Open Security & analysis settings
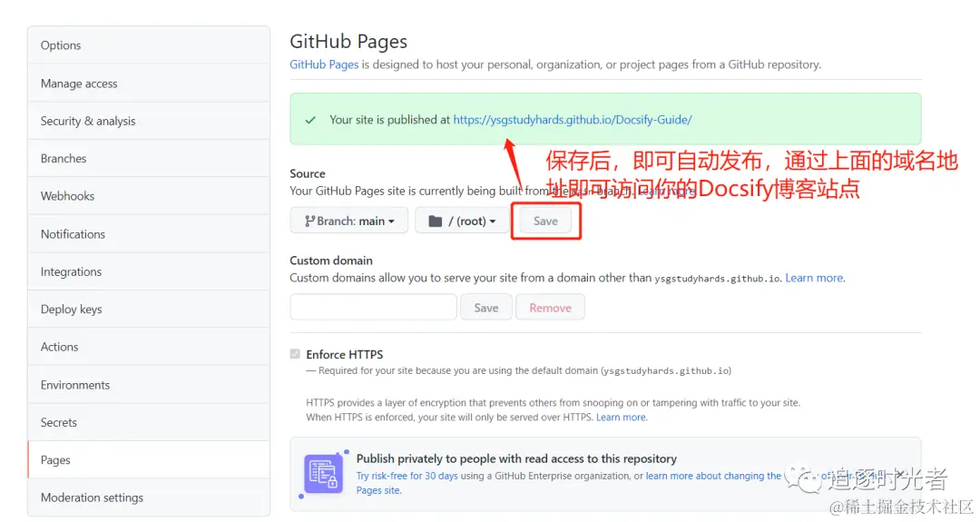 [149, 121]
